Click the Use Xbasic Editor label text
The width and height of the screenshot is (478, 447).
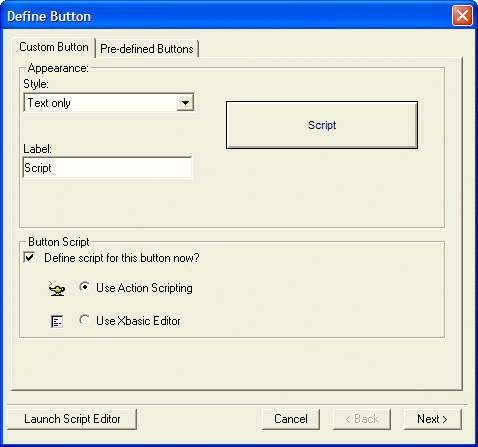[x=138, y=321]
